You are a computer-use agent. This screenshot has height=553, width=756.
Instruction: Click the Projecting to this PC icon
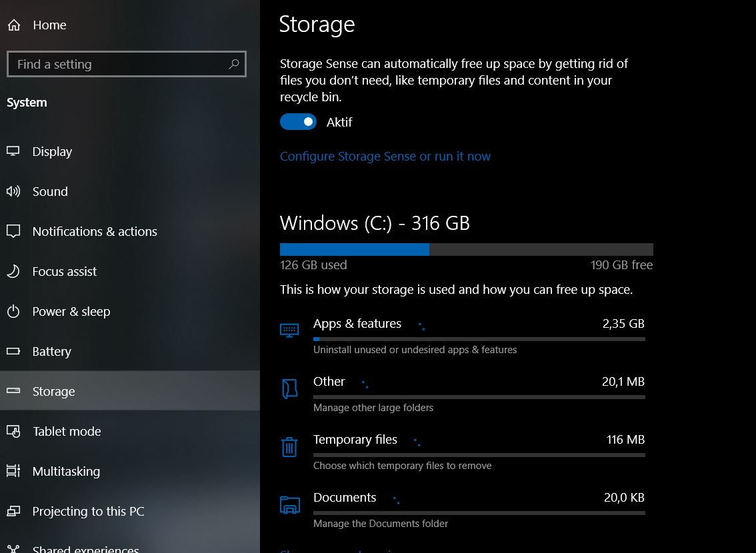(x=13, y=511)
